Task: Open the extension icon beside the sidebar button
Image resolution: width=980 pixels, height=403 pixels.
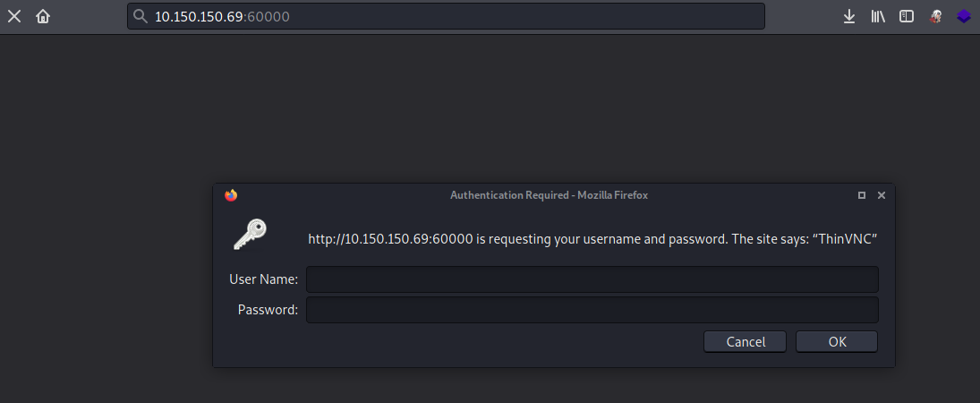Action: pyautogui.click(x=935, y=16)
